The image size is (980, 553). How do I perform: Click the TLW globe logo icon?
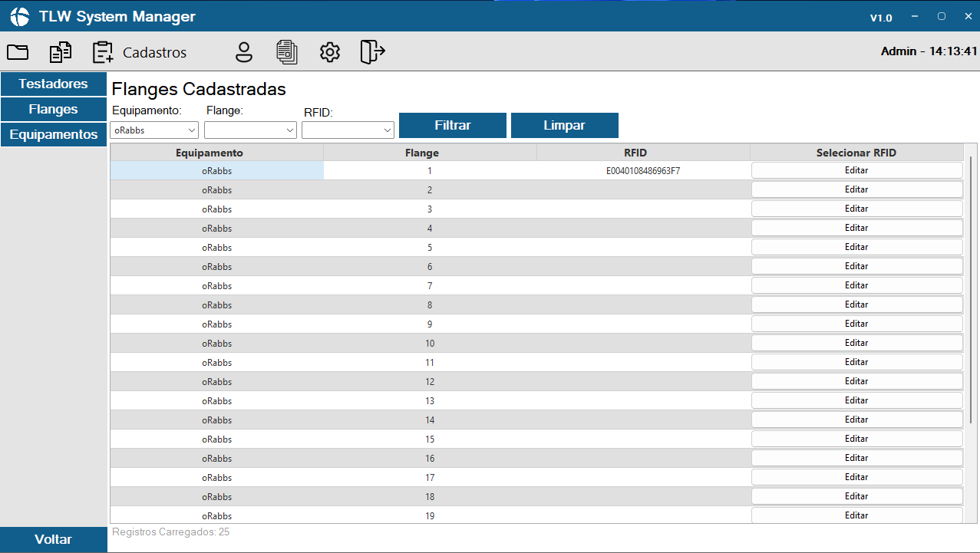pyautogui.click(x=20, y=17)
